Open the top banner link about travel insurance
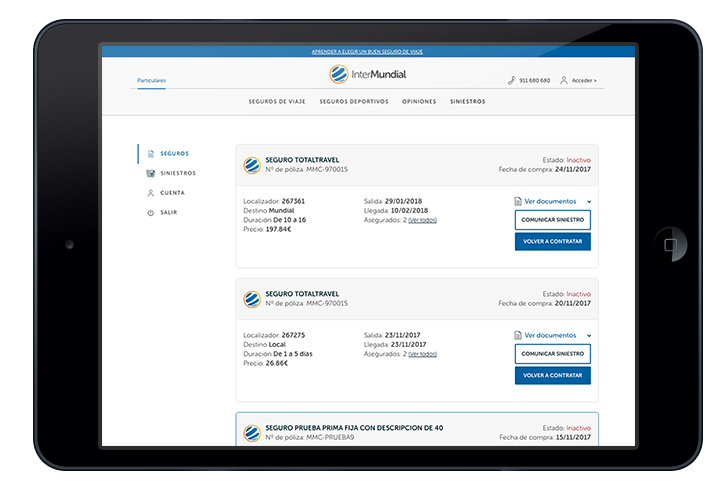The width and height of the screenshot is (723, 490). 367,52
